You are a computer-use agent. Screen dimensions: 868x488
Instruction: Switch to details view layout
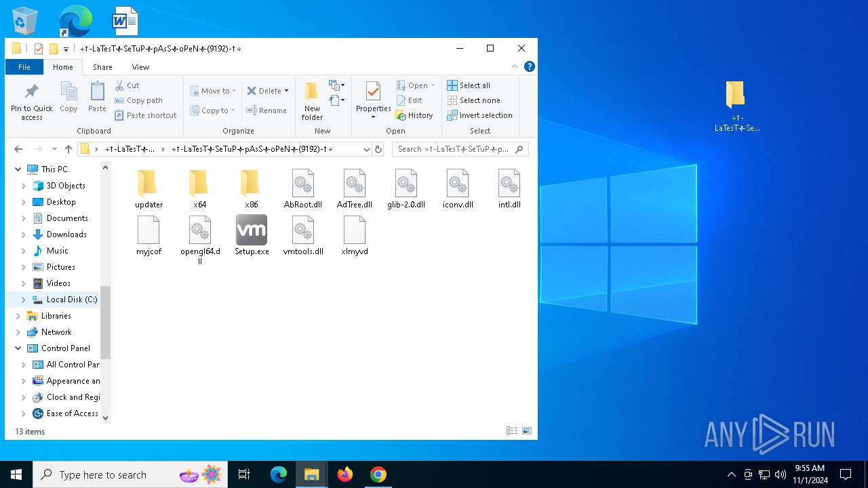(512, 431)
